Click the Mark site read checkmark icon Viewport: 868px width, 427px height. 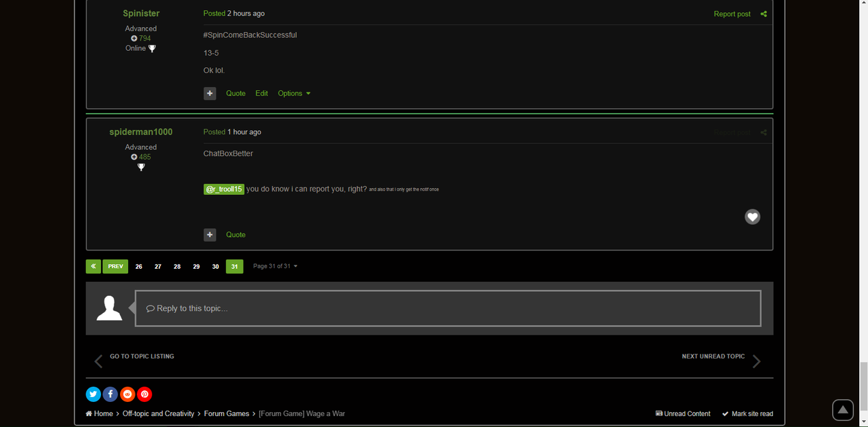click(x=726, y=414)
